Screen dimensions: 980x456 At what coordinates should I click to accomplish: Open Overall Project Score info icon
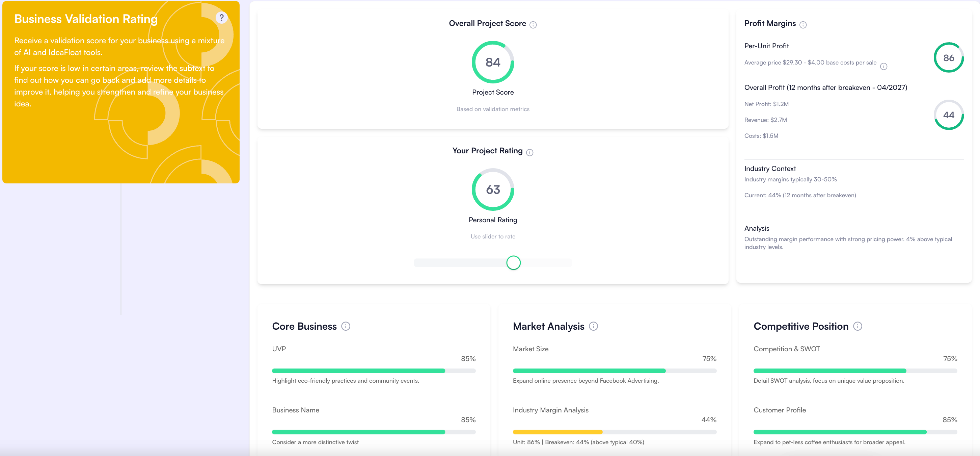point(533,25)
